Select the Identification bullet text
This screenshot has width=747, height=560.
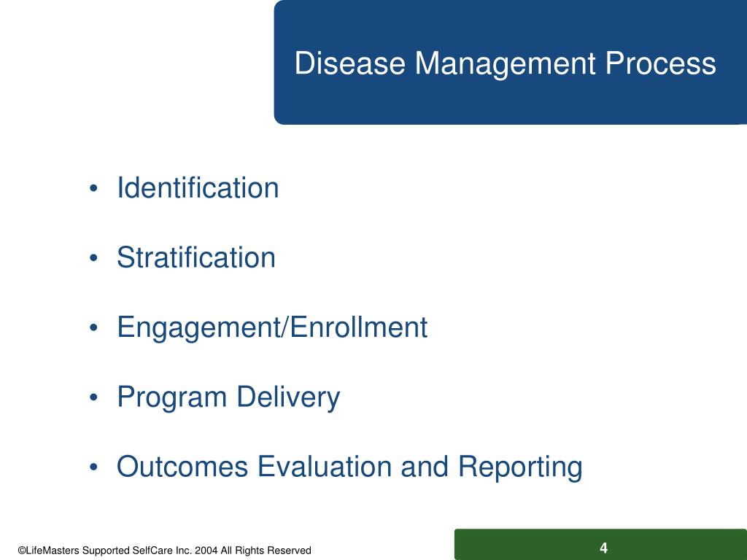point(198,187)
